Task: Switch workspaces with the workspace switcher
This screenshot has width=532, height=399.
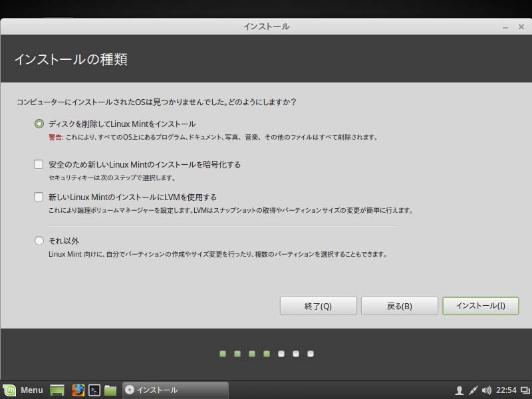Action: [525, 390]
